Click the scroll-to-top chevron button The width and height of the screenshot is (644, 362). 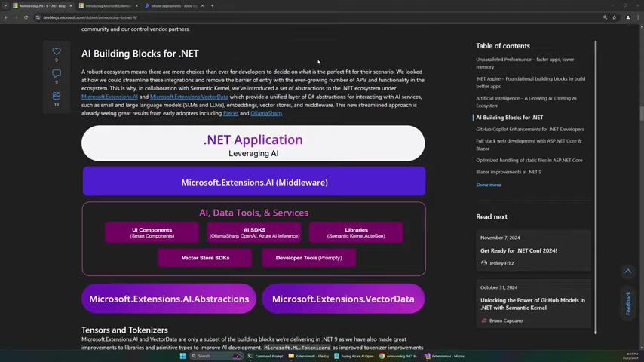628,271
